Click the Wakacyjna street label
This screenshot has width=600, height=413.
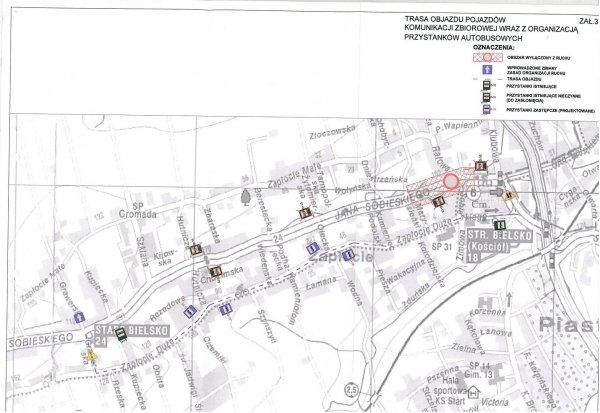(x=405, y=271)
